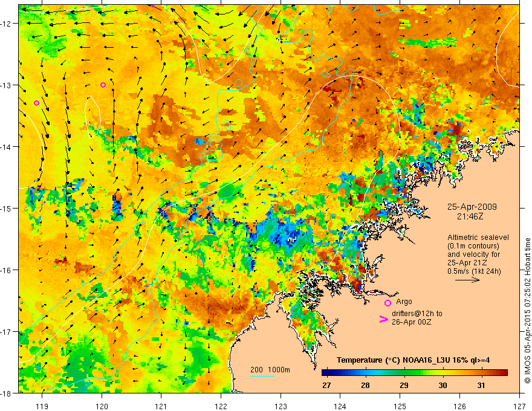The image size is (532, 411).
Task: Click the latitude label -14
Action: 7,147
